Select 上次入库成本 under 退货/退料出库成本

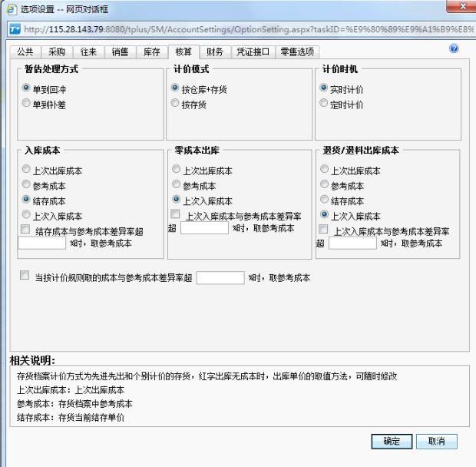point(324,214)
